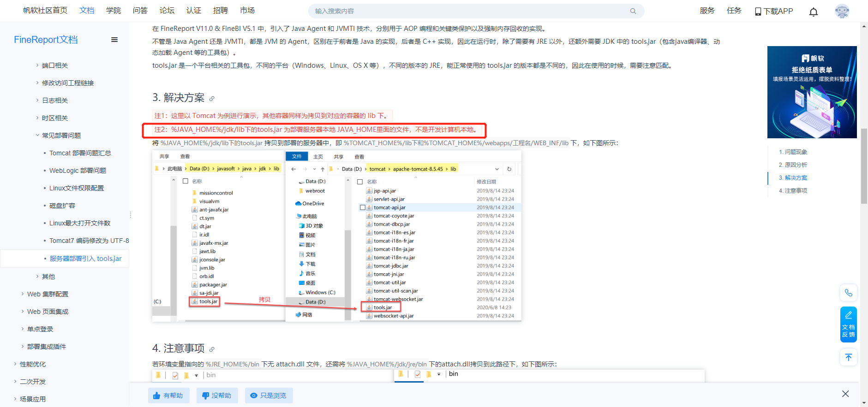Image resolution: width=868 pixels, height=407 pixels.
Task: Jump to 2. 原因分析 in outline
Action: [x=793, y=165]
